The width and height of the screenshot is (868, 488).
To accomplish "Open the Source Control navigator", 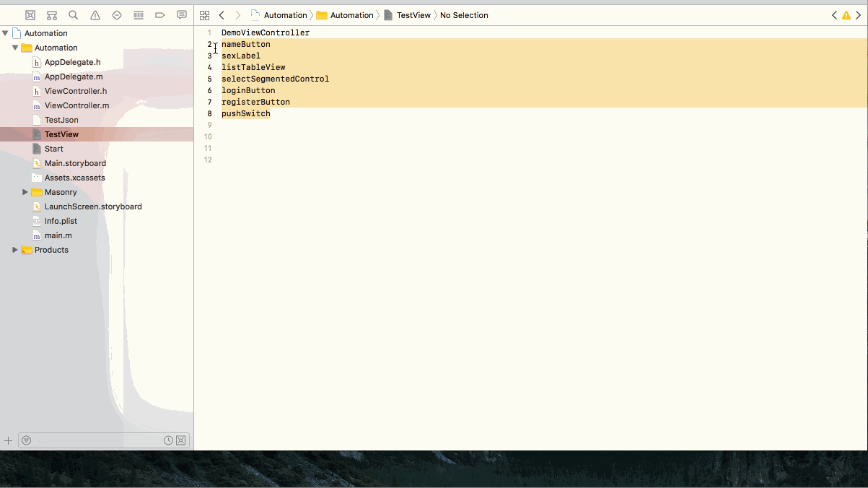I will coord(30,15).
